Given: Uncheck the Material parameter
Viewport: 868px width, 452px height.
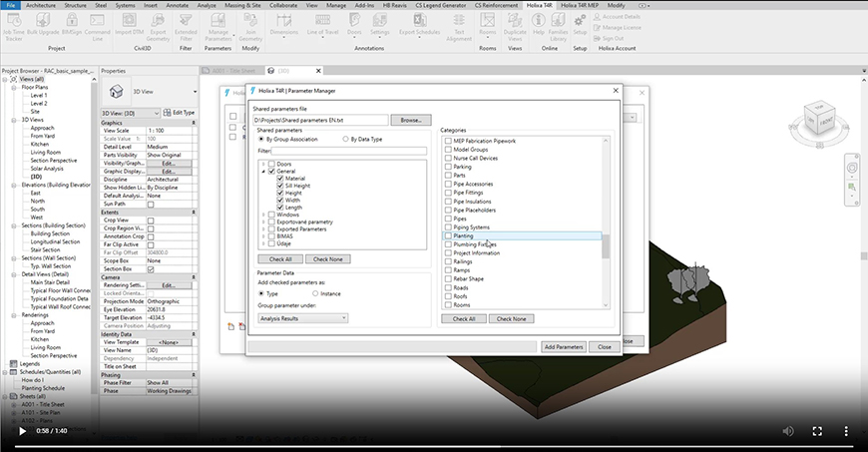Looking at the screenshot, I should tap(280, 179).
